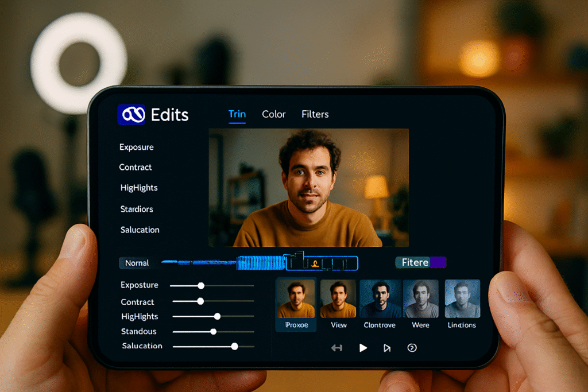
Task: Click the blue waveform on the timeline
Action: [x=261, y=263]
